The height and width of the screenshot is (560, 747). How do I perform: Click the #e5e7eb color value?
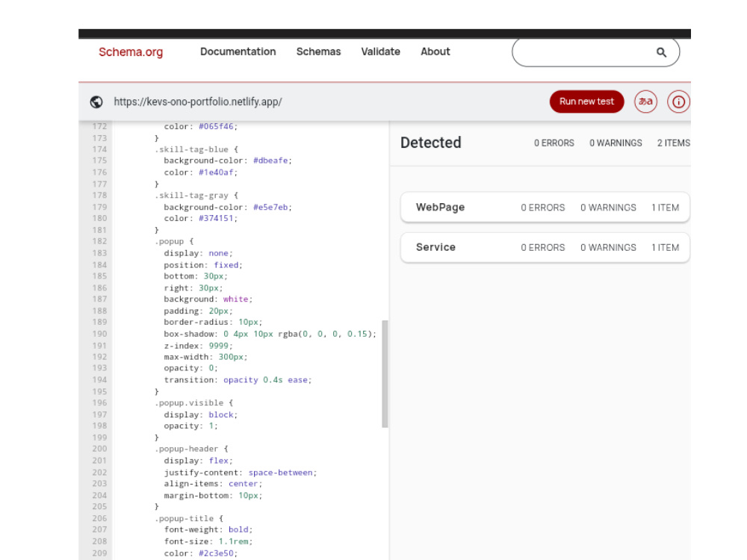coord(270,207)
